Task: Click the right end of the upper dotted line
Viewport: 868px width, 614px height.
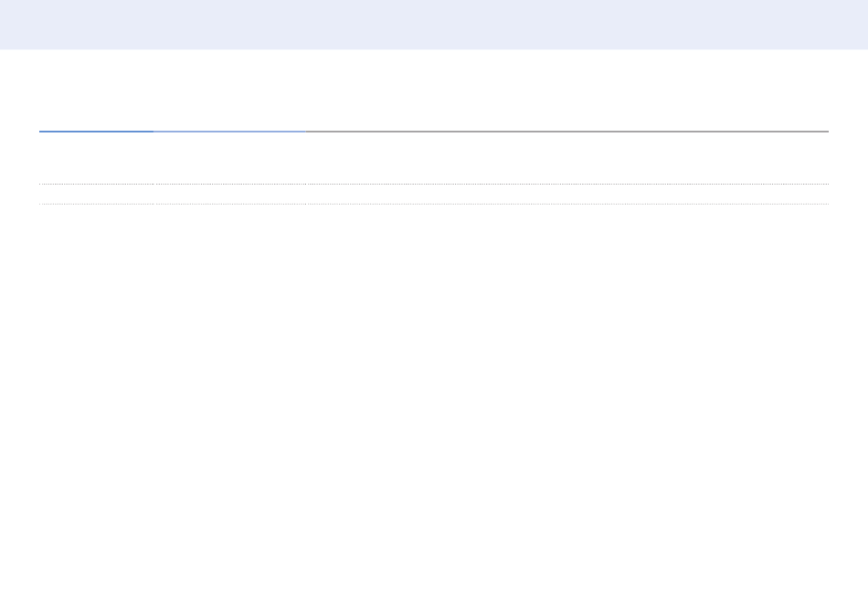Action: (825, 185)
